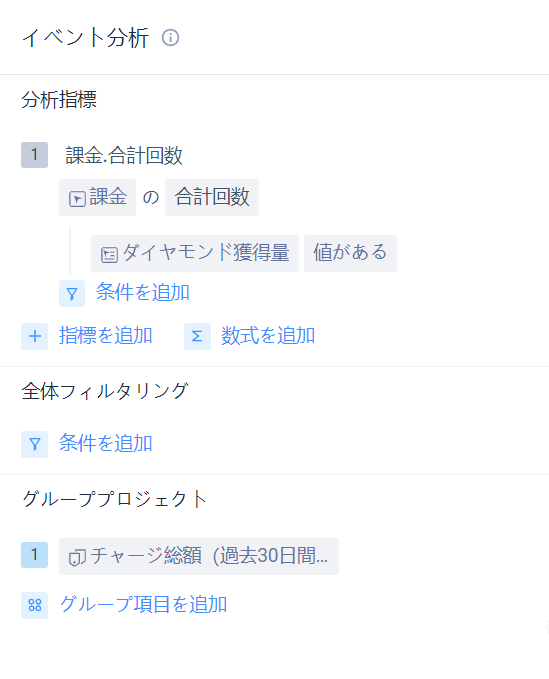
Task: Edit the 課金.合計回数 metric name
Action: (x=124, y=155)
